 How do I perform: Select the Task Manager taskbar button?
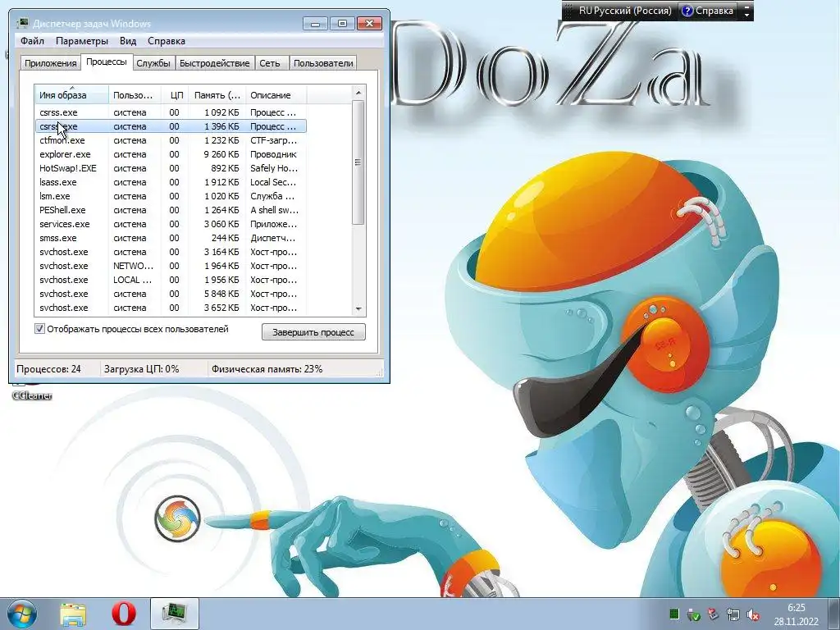point(174,614)
